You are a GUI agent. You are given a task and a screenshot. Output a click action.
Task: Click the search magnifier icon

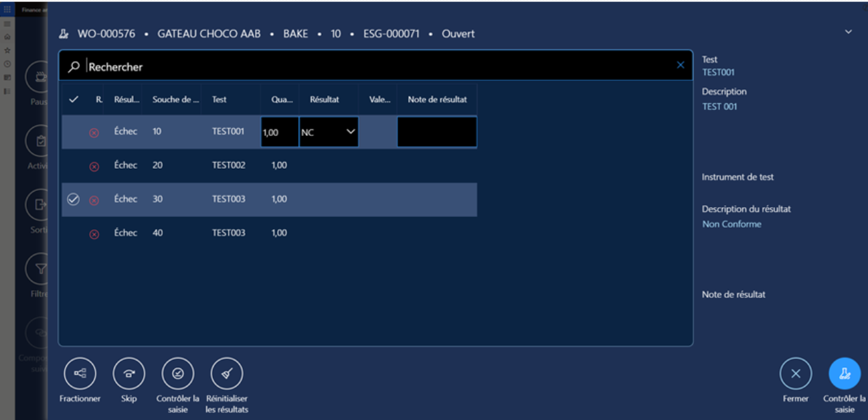coord(74,66)
